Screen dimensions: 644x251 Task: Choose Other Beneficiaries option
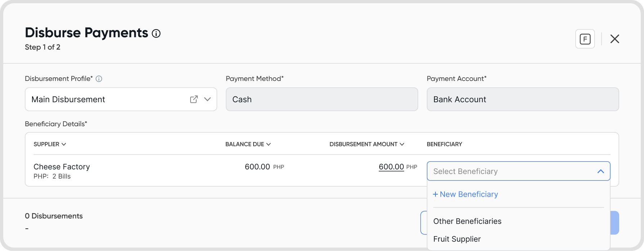tap(467, 221)
